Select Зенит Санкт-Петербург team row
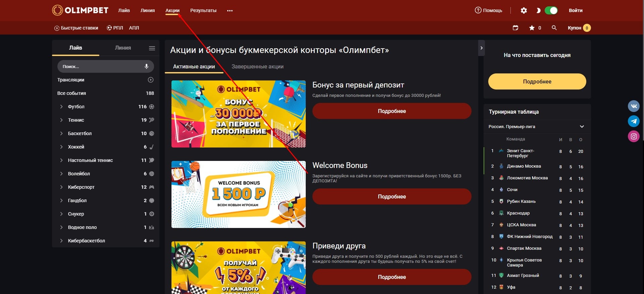 537,153
